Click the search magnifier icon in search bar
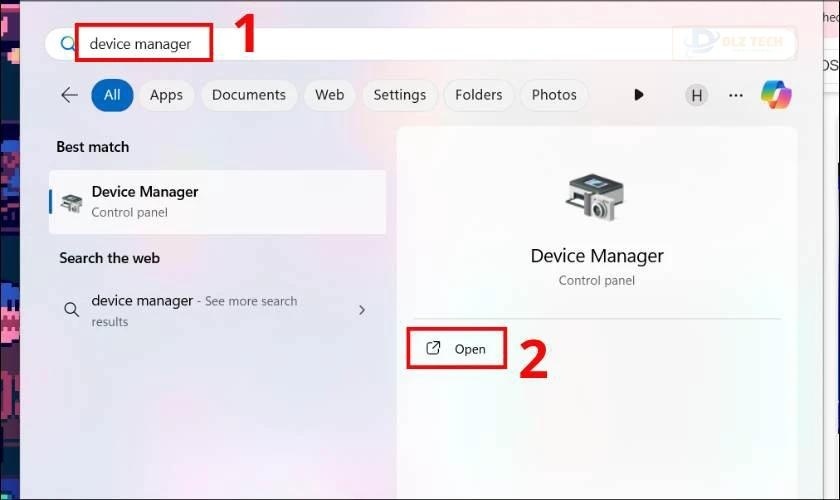The width and height of the screenshot is (840, 500). pos(68,43)
